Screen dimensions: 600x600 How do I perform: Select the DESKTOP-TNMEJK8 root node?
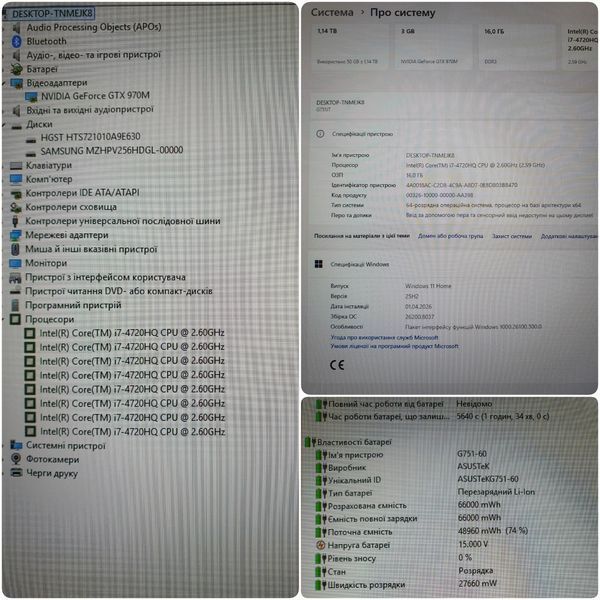pos(52,13)
